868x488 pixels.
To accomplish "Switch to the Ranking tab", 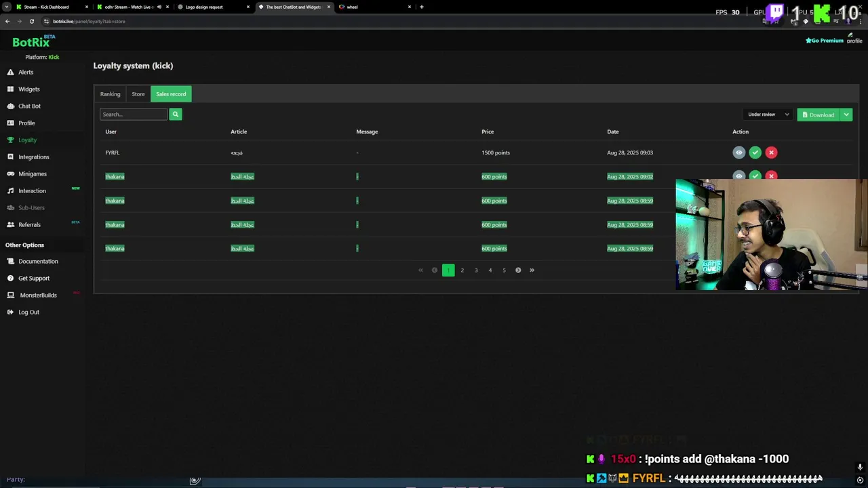I will (110, 94).
